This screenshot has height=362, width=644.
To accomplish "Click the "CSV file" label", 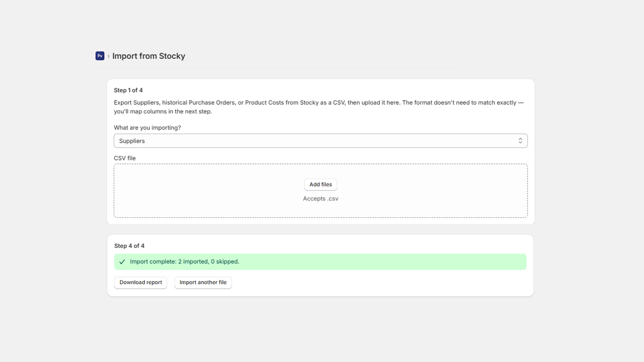I will pyautogui.click(x=125, y=158).
